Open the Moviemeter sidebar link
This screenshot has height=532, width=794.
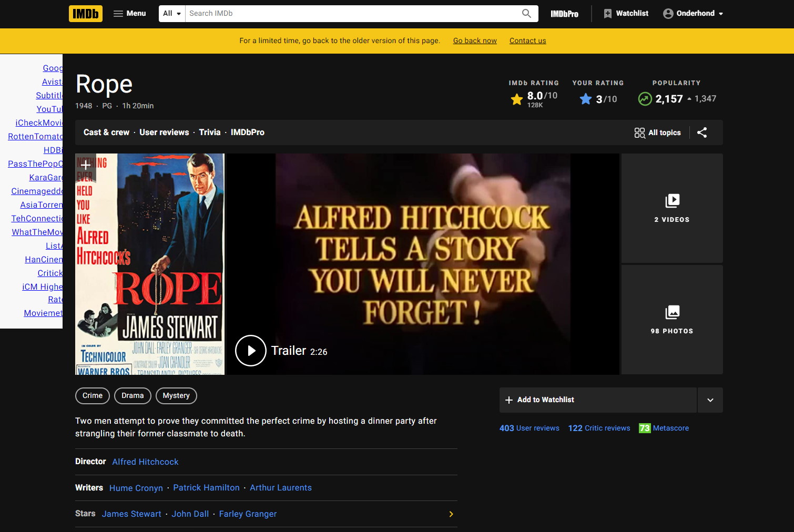43,313
